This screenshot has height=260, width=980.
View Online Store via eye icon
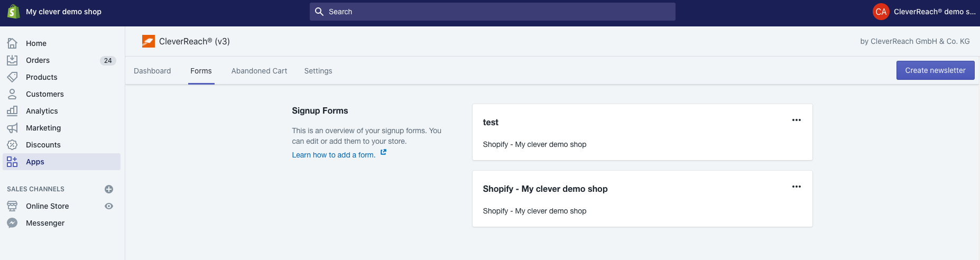point(109,206)
